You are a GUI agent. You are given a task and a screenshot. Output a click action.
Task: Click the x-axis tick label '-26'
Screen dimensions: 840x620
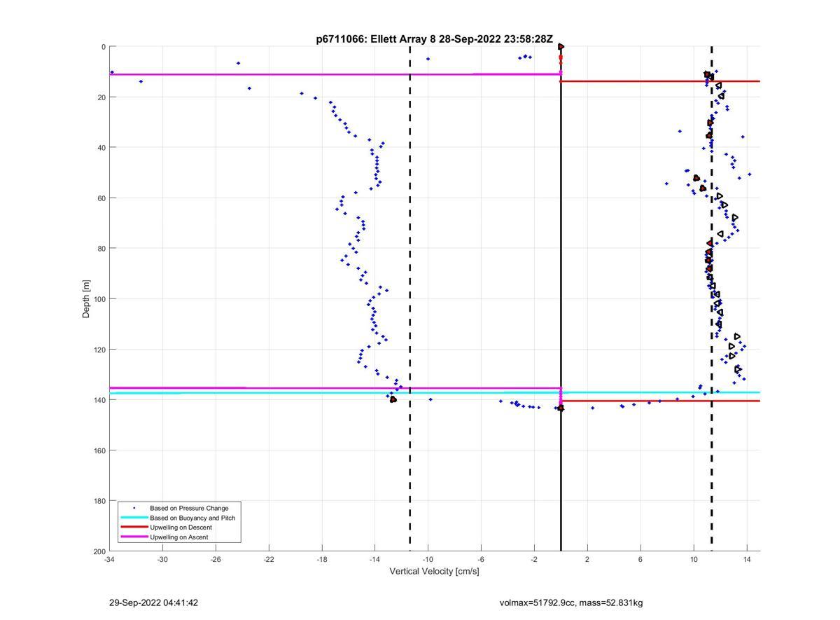tap(216, 559)
